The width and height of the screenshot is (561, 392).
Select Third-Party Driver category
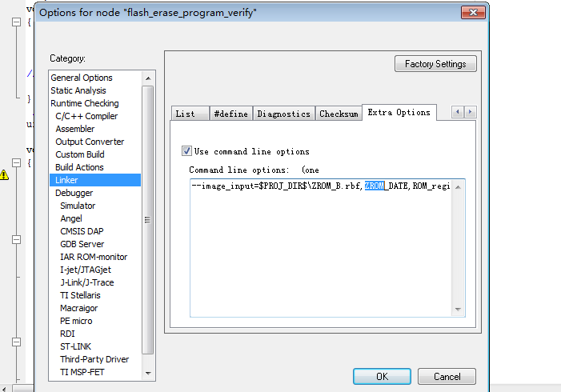(x=94, y=359)
